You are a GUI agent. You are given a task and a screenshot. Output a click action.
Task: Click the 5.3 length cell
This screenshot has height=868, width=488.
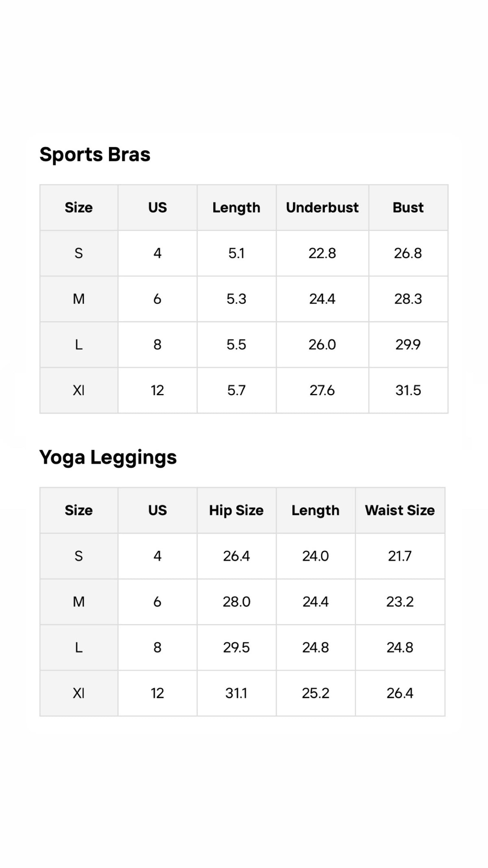coord(236,299)
